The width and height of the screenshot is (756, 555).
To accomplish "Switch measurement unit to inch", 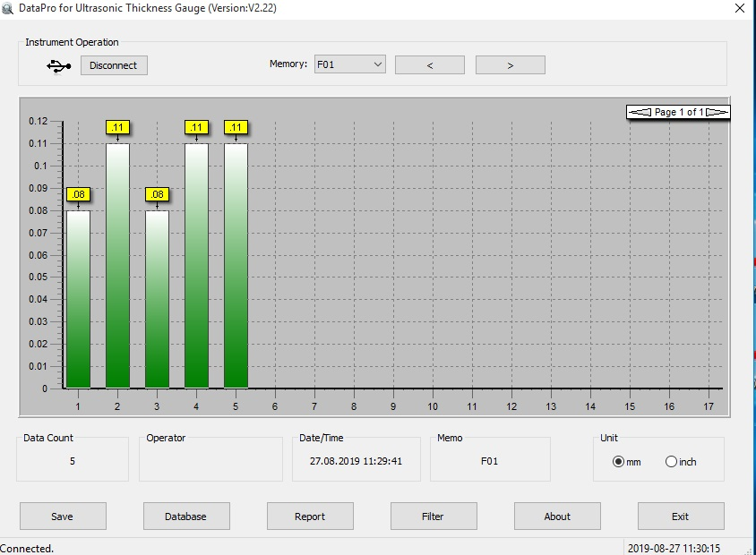I will (670, 460).
